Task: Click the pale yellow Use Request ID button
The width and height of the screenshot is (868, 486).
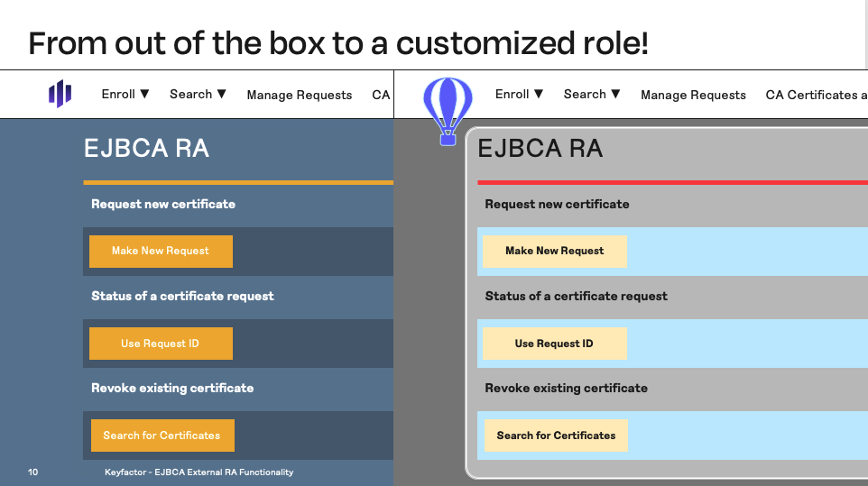Action: (554, 344)
